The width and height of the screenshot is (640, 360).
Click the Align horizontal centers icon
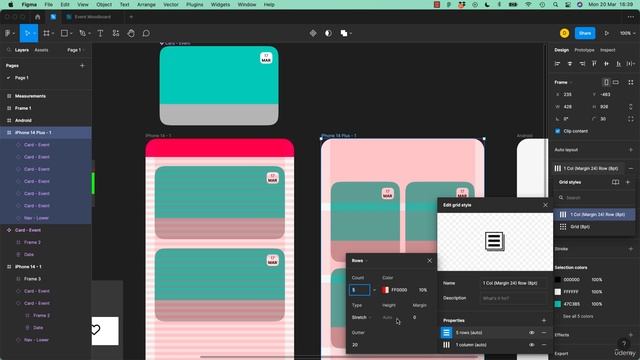[570, 64]
